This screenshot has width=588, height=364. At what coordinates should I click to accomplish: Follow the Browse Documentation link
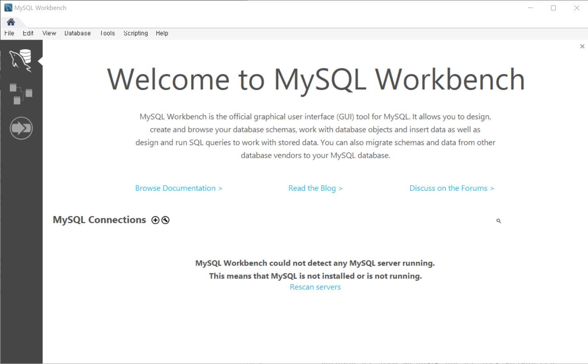(179, 188)
